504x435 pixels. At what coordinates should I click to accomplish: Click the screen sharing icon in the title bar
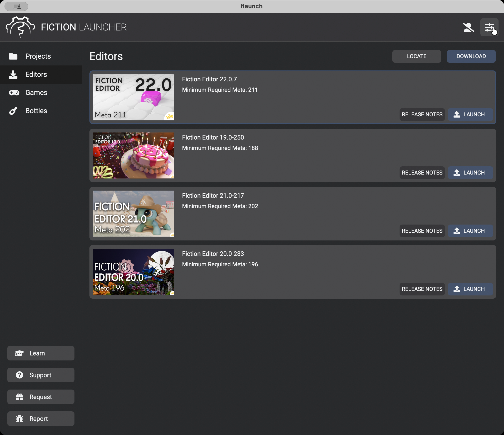coord(16,6)
